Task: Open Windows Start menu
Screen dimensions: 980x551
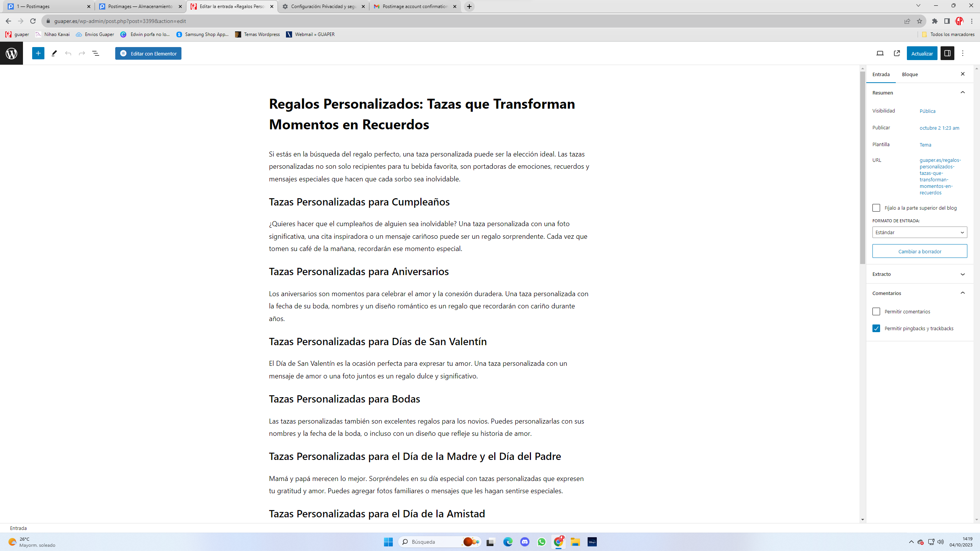Action: coord(388,542)
